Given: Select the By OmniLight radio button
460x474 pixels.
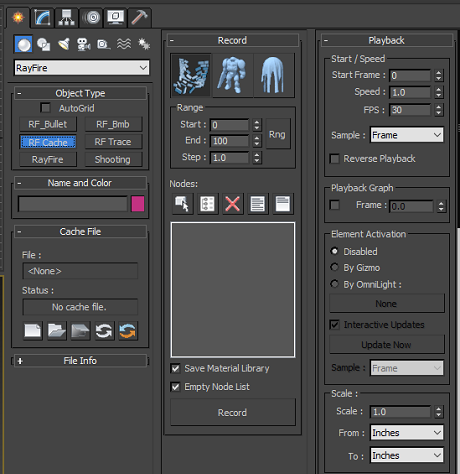Looking at the screenshot, I should tap(334, 284).
